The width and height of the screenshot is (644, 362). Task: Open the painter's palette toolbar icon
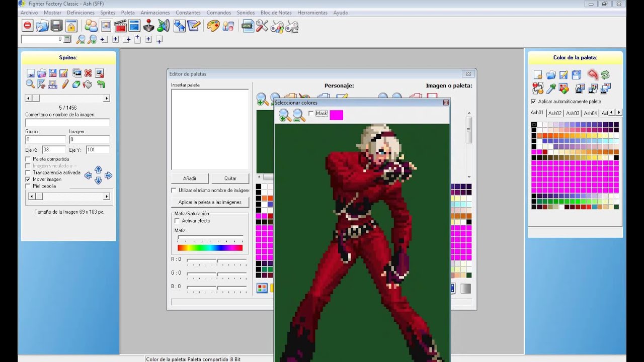[213, 26]
